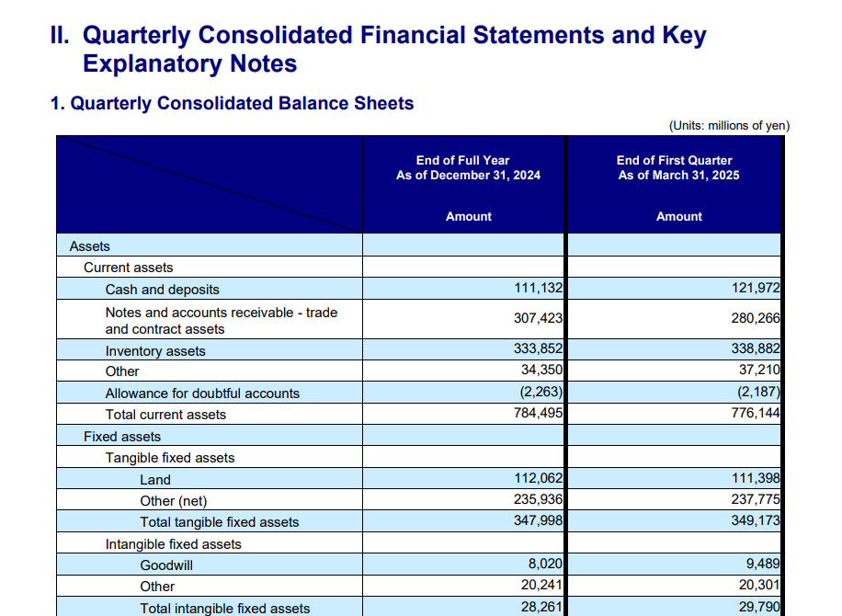Click the value 34,350 in Other row
Viewport: 842px width, 616px height.
click(541, 370)
